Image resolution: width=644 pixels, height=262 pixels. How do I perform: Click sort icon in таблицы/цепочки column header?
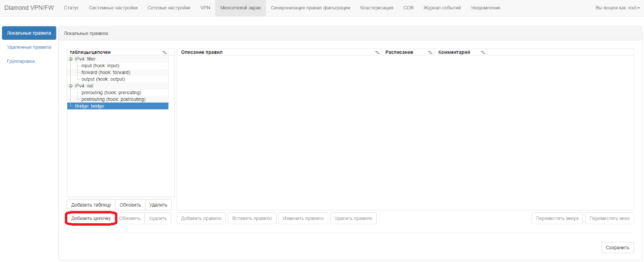tap(165, 52)
